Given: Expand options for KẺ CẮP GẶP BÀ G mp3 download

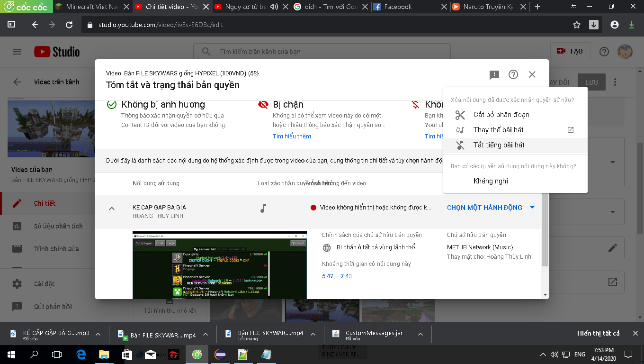Looking at the screenshot, I should [x=98, y=334].
